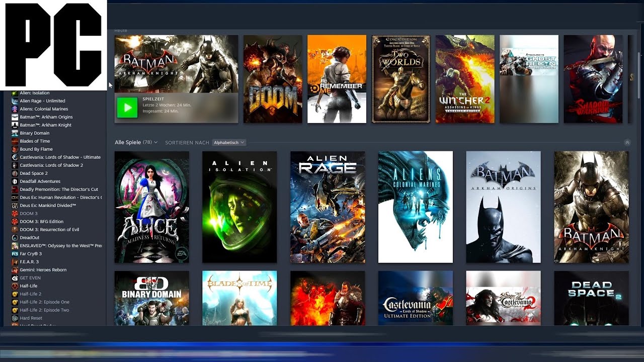Click the DOOM 3 sidebar icon
Image resolution: width=644 pixels, height=362 pixels.
point(15,214)
